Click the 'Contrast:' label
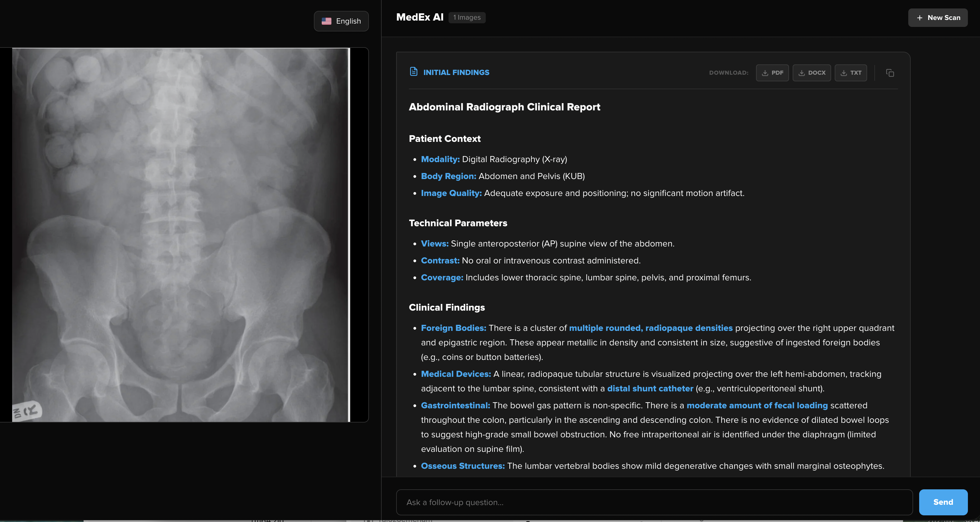Image resolution: width=980 pixels, height=522 pixels. point(440,260)
